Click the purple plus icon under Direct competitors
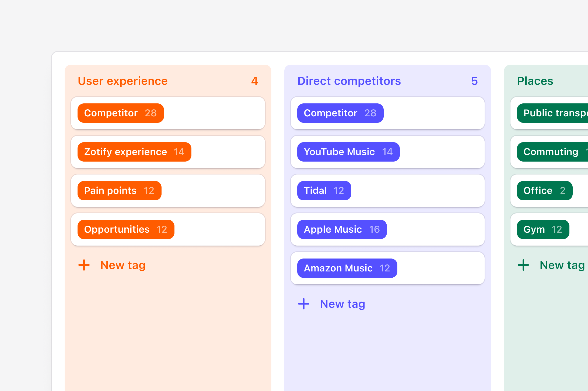 click(x=304, y=304)
